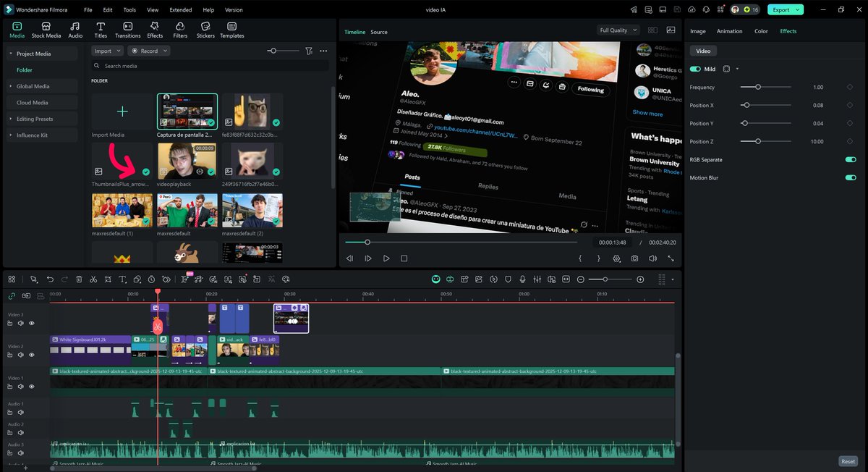Open the Extended menu
868x472 pixels.
(180, 9)
